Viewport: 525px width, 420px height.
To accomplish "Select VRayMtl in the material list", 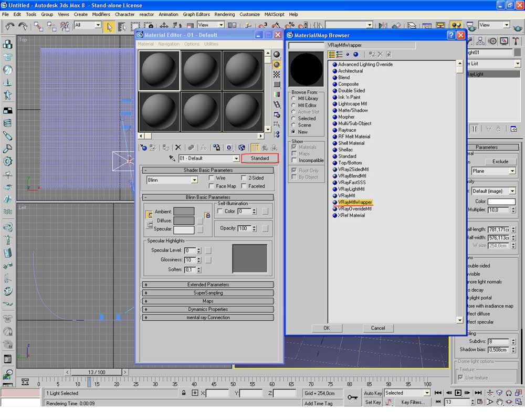I will [x=346, y=195].
